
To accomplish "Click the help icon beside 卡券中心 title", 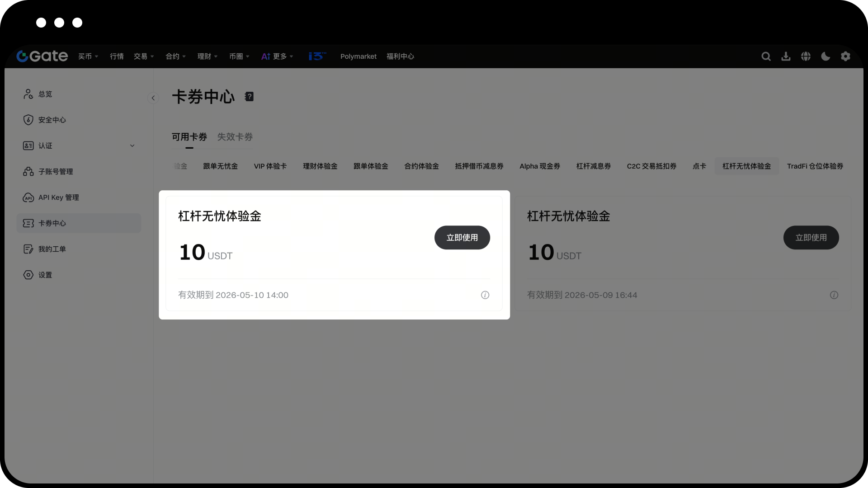I will [249, 97].
